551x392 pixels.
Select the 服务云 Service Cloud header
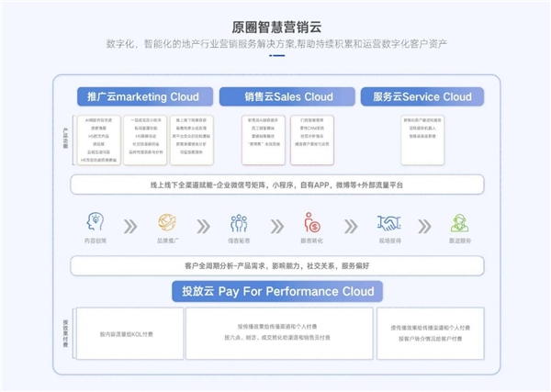422,96
